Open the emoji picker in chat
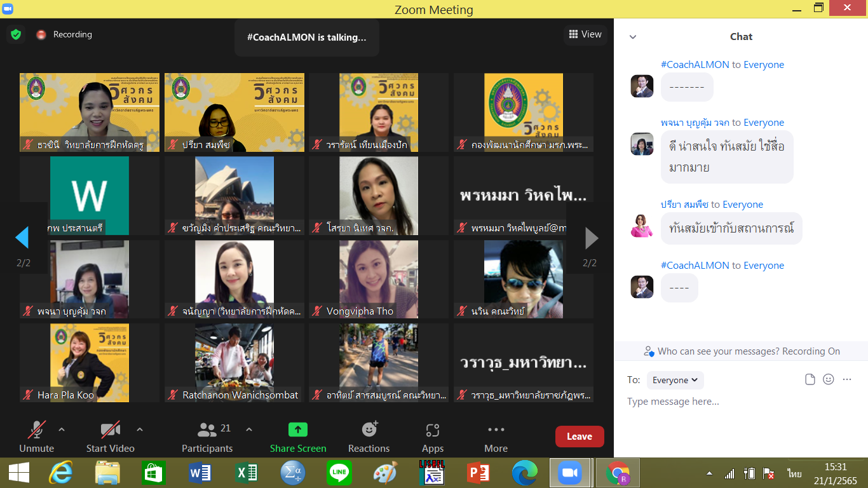This screenshot has height=488, width=868. tap(828, 379)
